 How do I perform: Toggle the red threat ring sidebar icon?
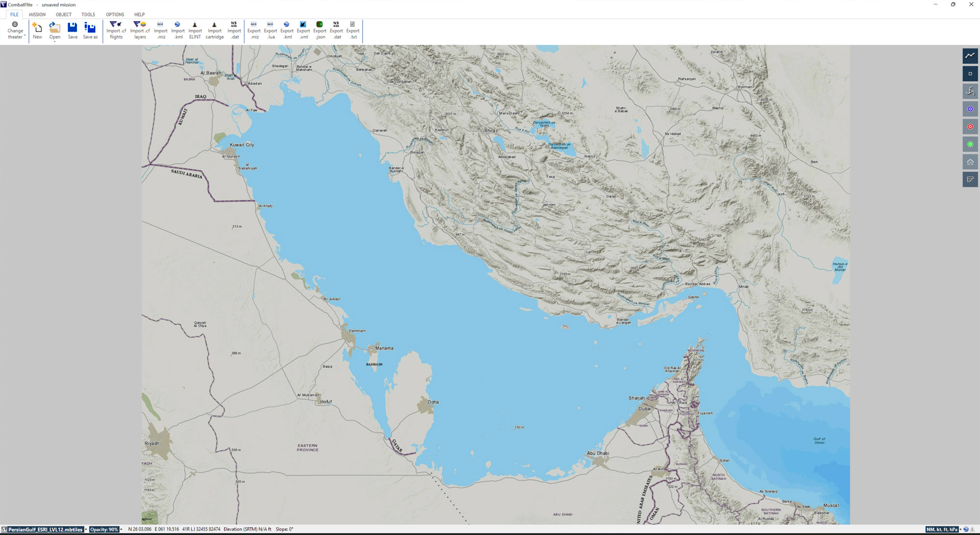coord(970,126)
